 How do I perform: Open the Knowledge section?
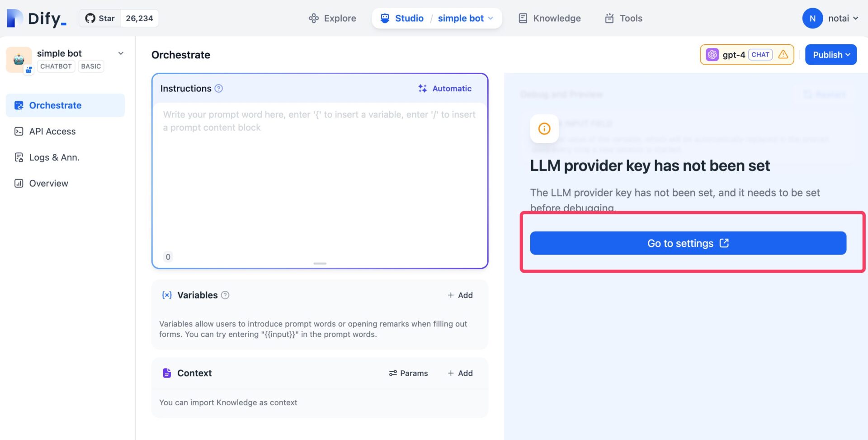[549, 18]
